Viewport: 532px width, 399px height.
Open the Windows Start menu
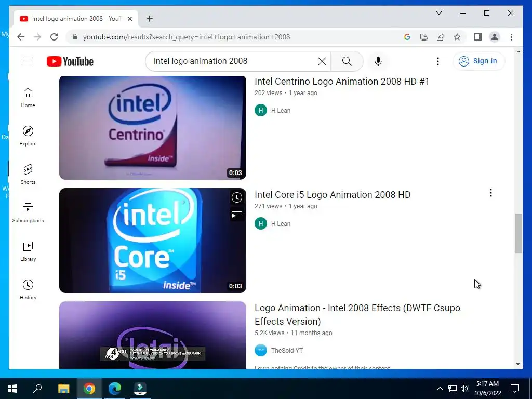(12, 389)
